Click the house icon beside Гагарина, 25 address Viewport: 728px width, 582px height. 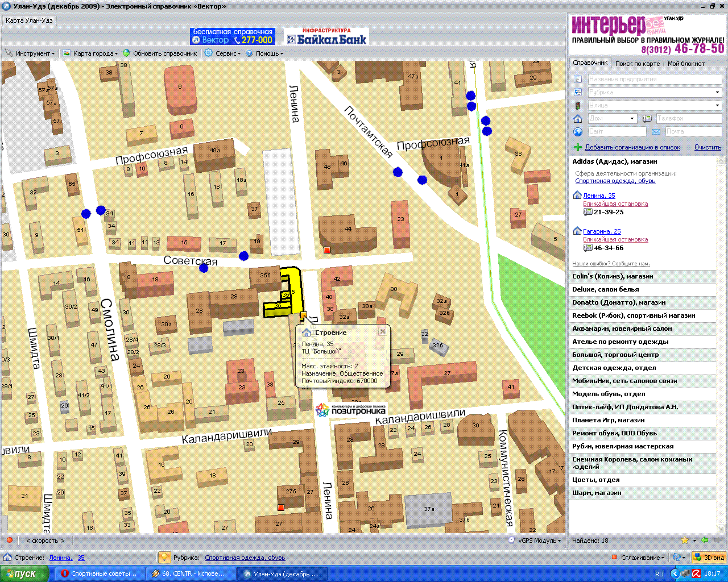click(x=577, y=231)
